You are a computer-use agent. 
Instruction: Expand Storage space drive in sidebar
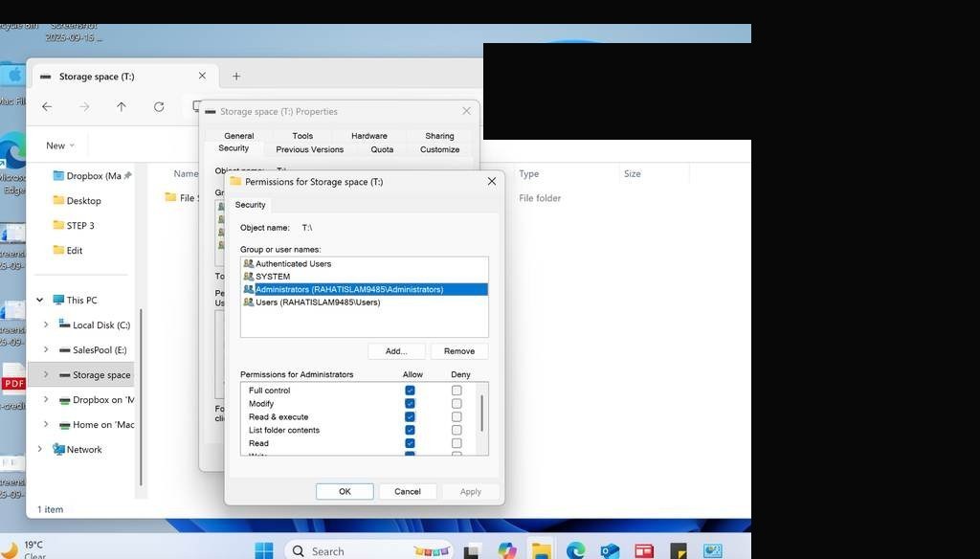pyautogui.click(x=46, y=374)
